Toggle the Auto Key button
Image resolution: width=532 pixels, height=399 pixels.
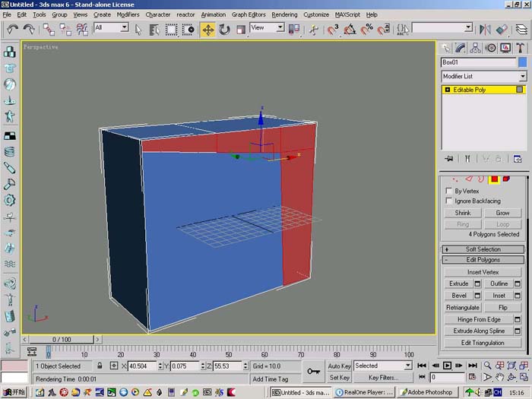[x=339, y=366]
